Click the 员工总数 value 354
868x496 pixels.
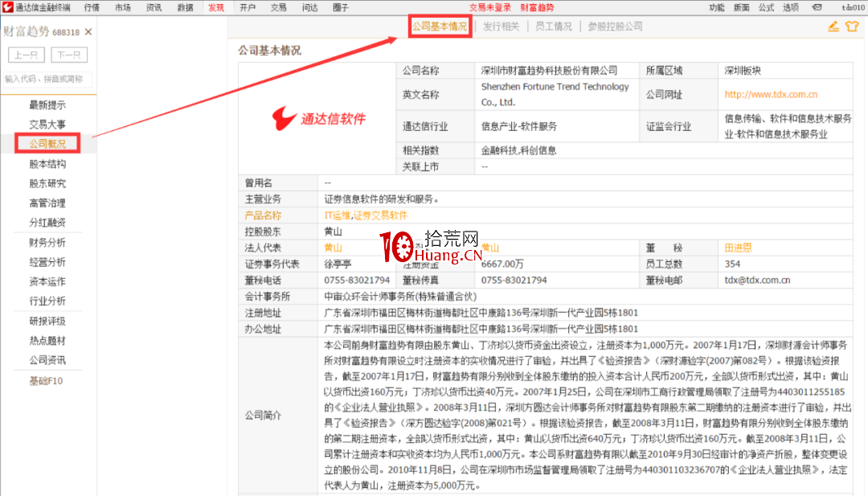point(732,264)
